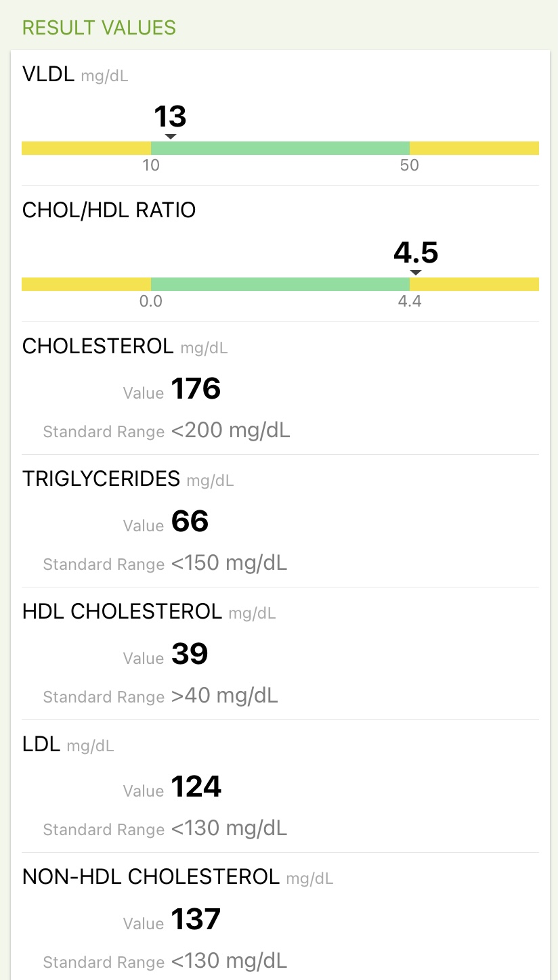This screenshot has height=980, width=558.
Task: Tap the VLDL result value 13
Action: pyautogui.click(x=170, y=116)
